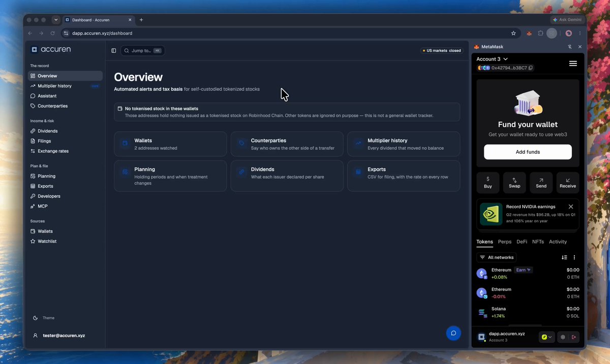Open MetaMask hamburger menu
The height and width of the screenshot is (364, 610).
[573, 63]
